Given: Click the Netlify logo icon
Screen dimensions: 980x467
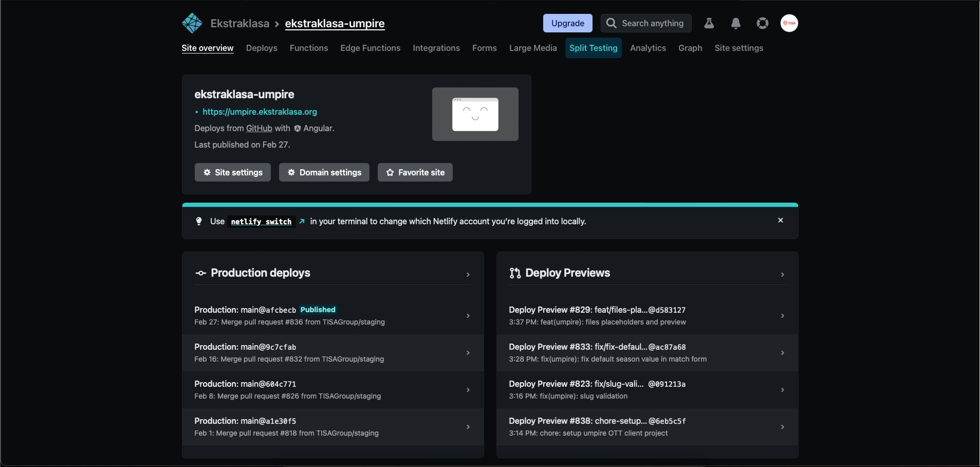Looking at the screenshot, I should click(x=192, y=23).
